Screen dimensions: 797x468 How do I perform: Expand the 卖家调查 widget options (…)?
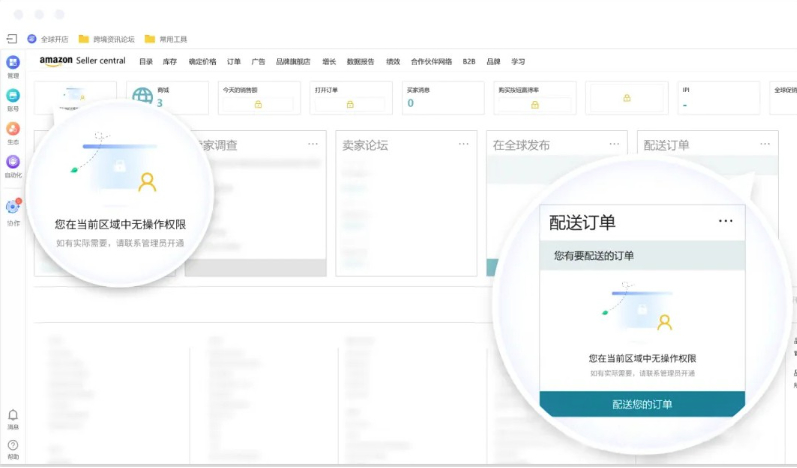(x=313, y=144)
